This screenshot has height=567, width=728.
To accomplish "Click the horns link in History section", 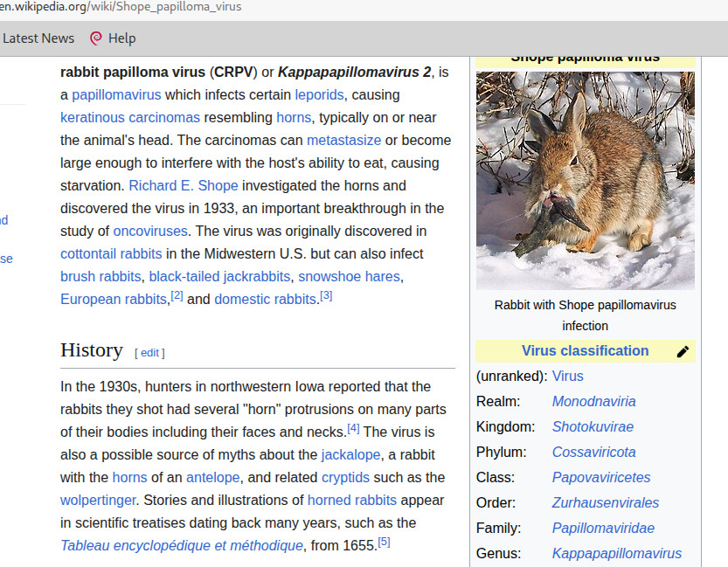I will pyautogui.click(x=129, y=477).
